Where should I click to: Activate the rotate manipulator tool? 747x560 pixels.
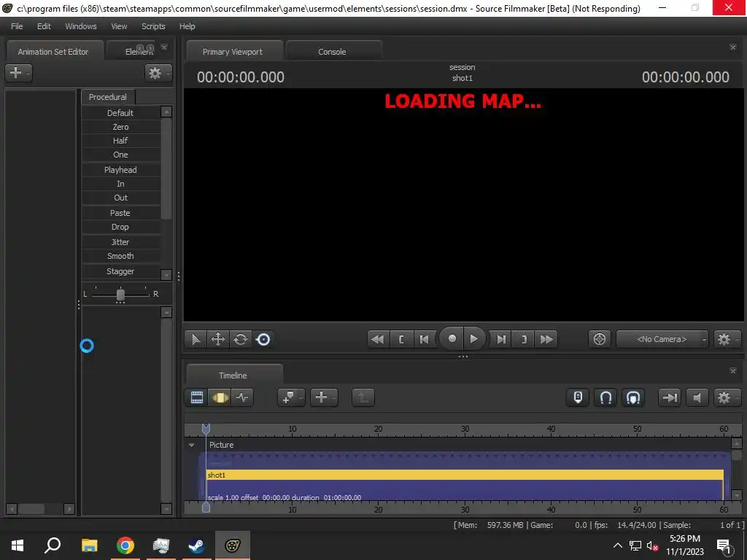coord(241,340)
